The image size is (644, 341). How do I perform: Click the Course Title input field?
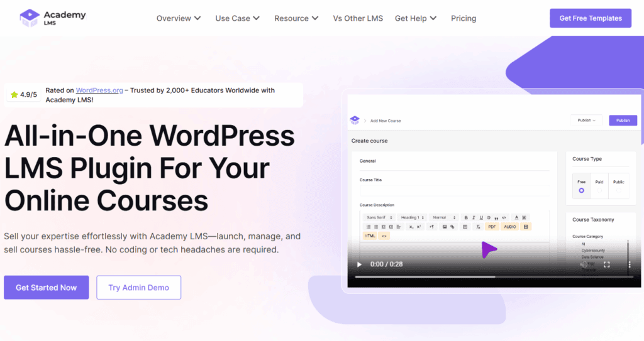click(454, 190)
